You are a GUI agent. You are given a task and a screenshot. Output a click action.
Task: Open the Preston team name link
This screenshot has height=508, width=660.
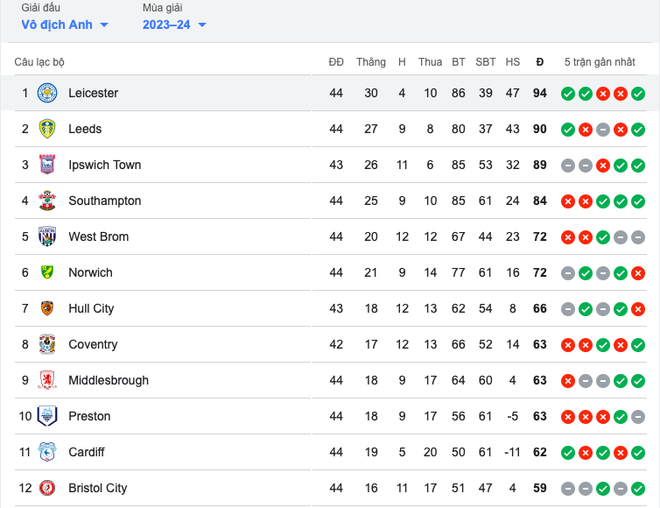click(89, 416)
